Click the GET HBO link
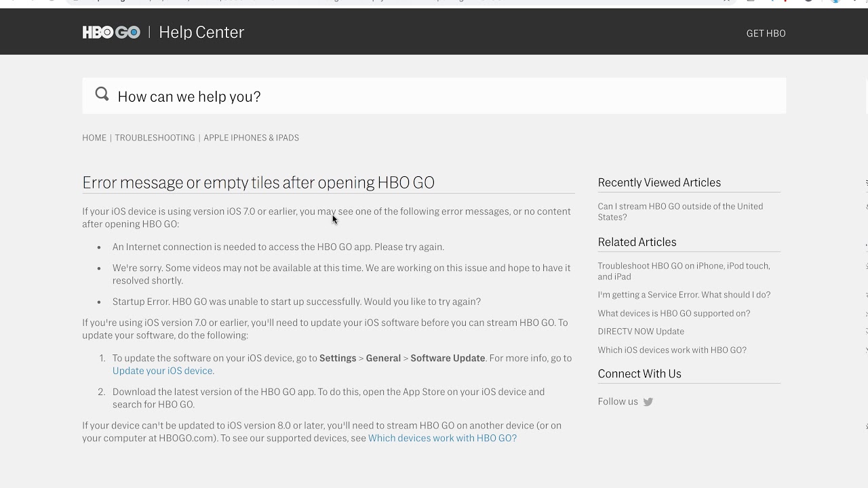 766,33
